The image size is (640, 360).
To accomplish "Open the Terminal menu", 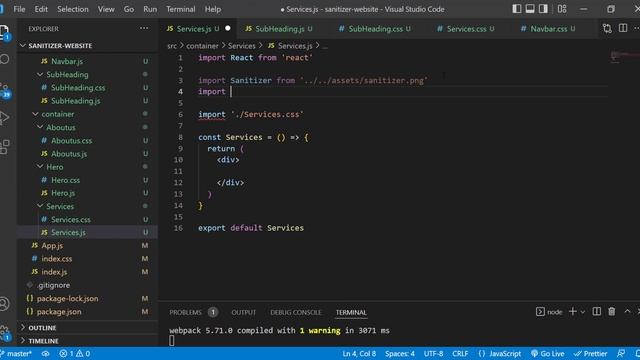I will click(180, 9).
